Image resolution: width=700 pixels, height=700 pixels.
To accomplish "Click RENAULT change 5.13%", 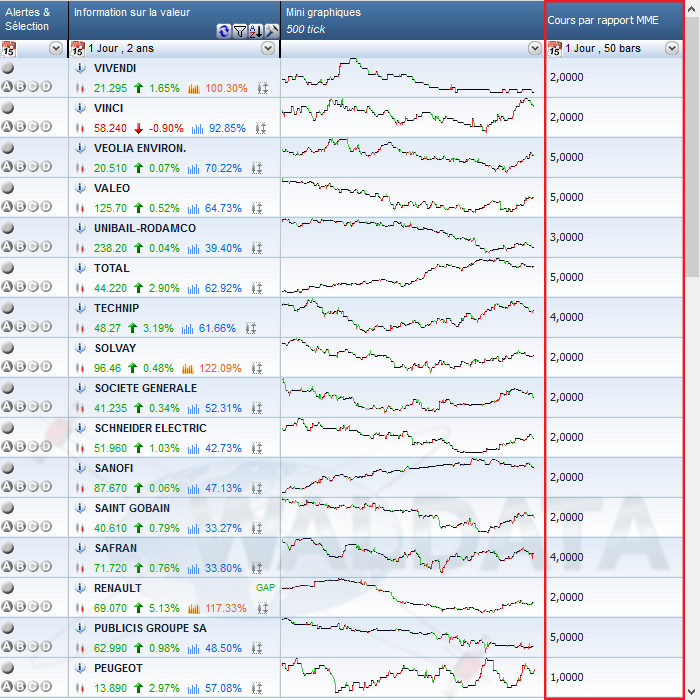I will (x=164, y=608).
